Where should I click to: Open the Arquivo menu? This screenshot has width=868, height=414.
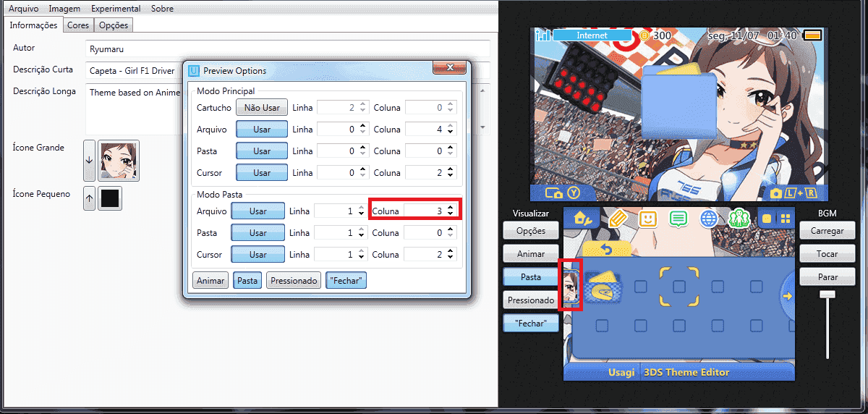(23, 9)
